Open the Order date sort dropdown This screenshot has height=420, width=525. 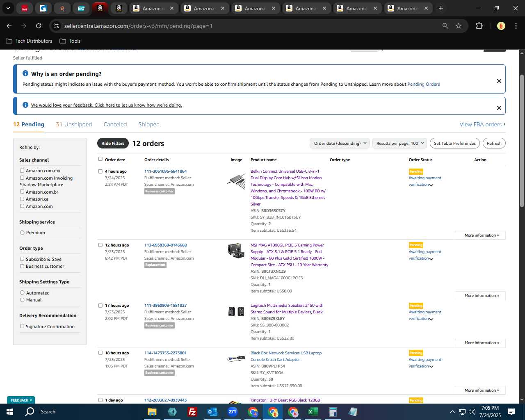[x=339, y=143]
